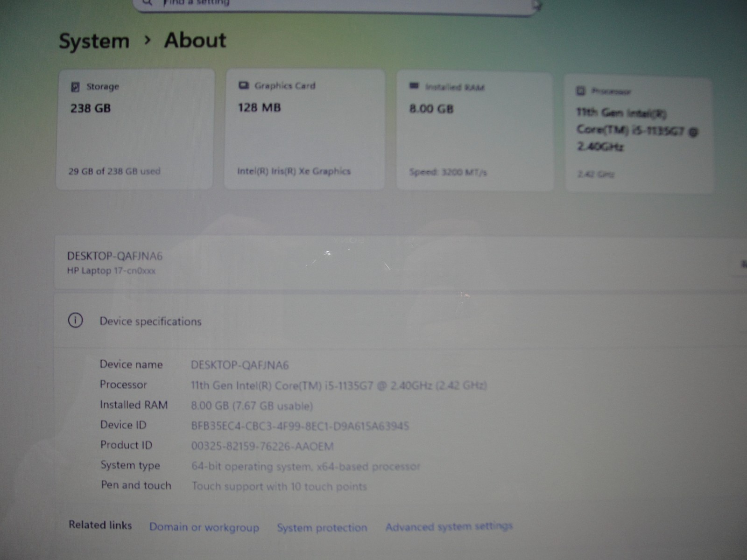Screen dimensions: 747x560
Task: Click the 2.42 GHz speed in Processor card
Action: pyautogui.click(x=596, y=175)
